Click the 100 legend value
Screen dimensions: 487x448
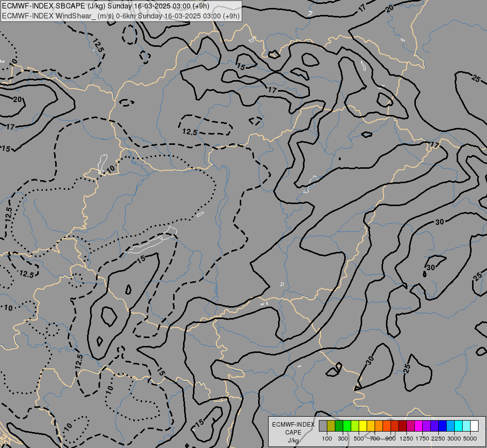coord(327,439)
